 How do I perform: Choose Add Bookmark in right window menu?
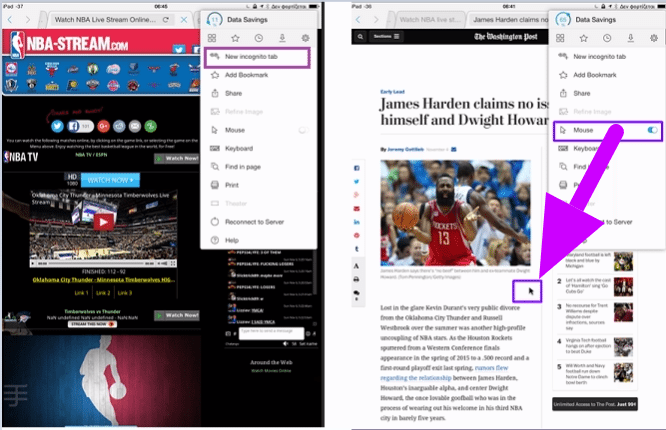[607, 75]
